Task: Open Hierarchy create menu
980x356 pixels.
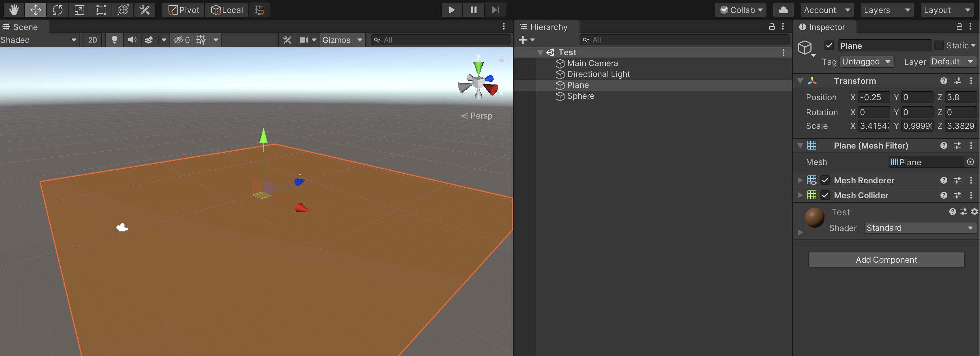Action: coord(527,40)
